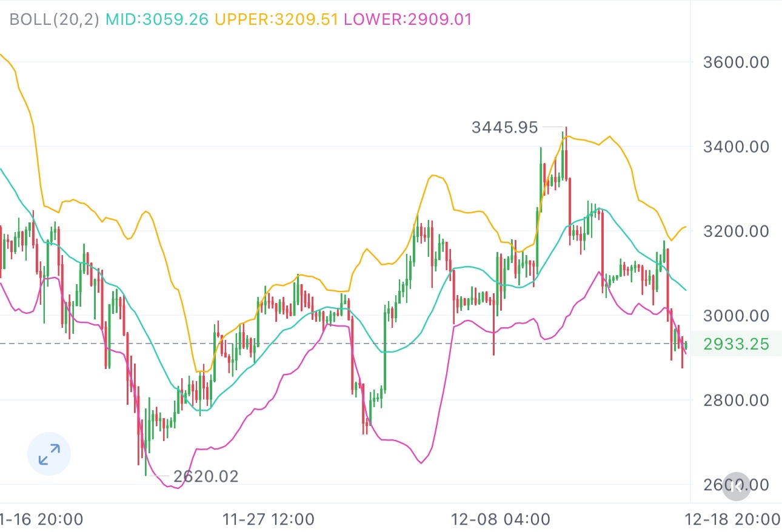Click the 2620.02 low price marker
This screenshot has height=532, width=782.
pos(206,477)
